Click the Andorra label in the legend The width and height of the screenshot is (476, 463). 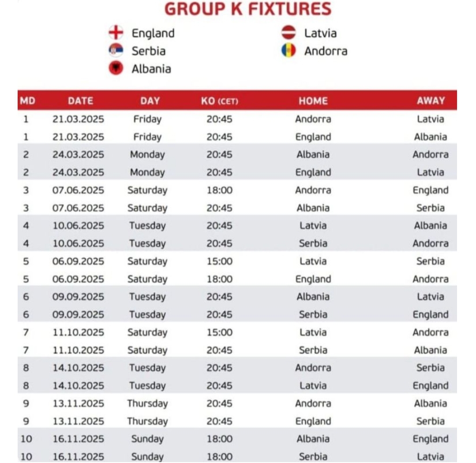pyautogui.click(x=326, y=51)
